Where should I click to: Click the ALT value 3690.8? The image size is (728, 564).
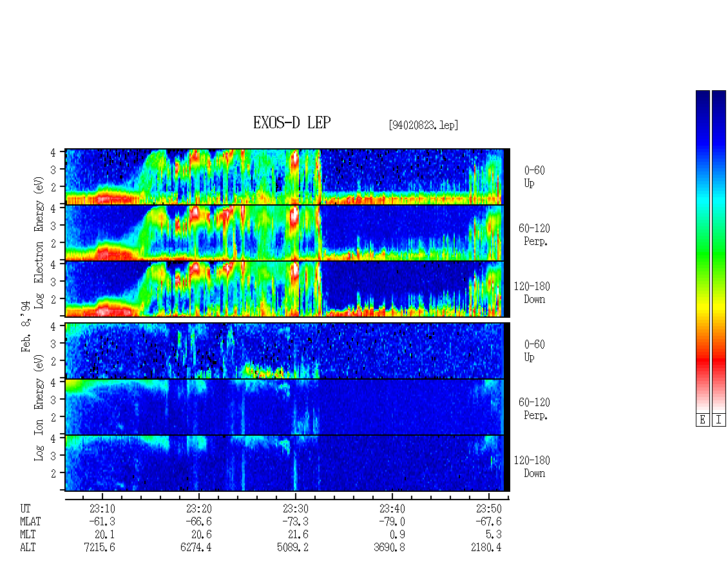(x=389, y=548)
